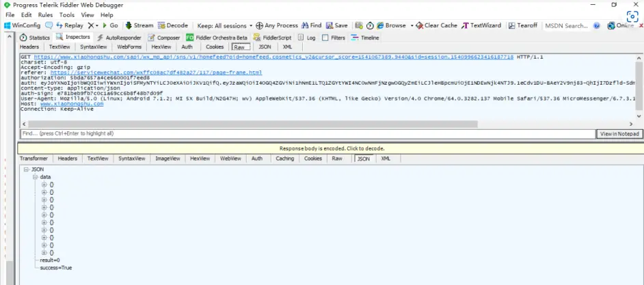Click the Tearoff toolbar icon

tap(512, 25)
